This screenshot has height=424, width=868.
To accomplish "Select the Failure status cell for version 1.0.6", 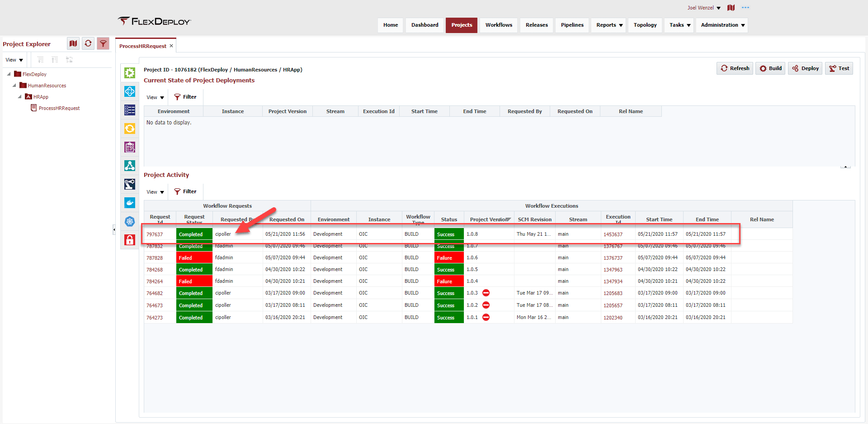I will [x=449, y=258].
